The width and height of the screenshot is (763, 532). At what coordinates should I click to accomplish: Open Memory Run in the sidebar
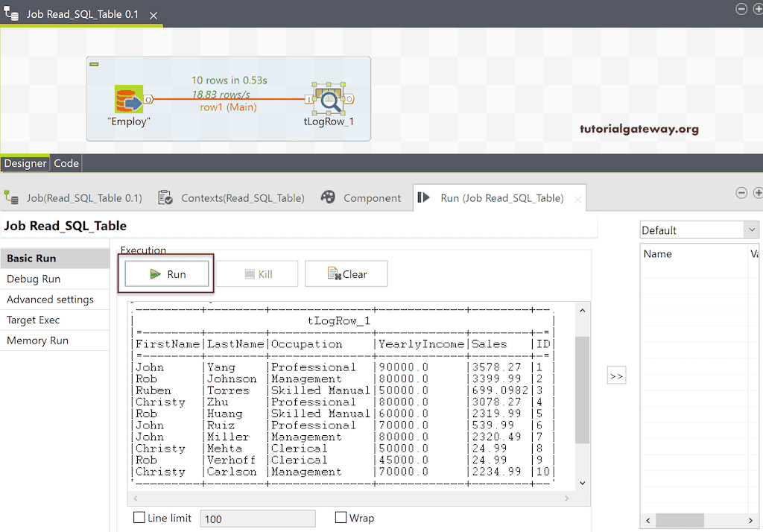pos(55,341)
